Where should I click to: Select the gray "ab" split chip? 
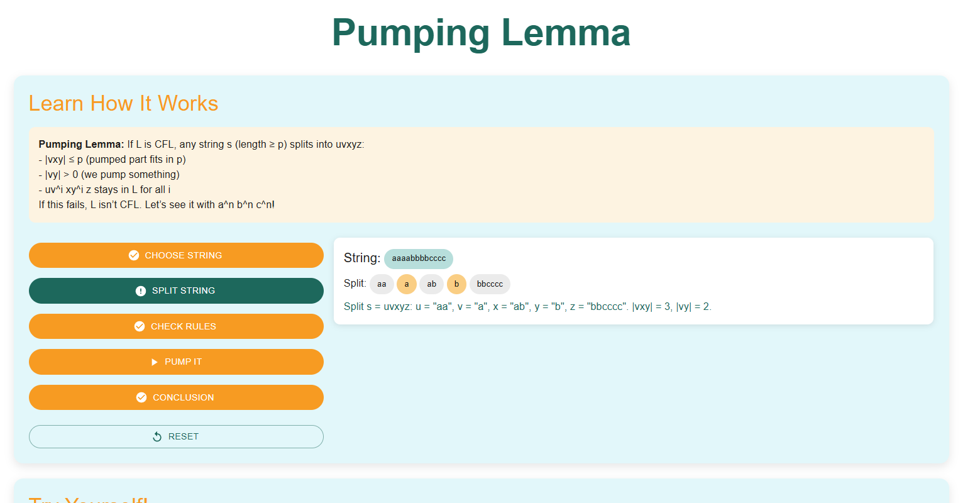click(432, 284)
